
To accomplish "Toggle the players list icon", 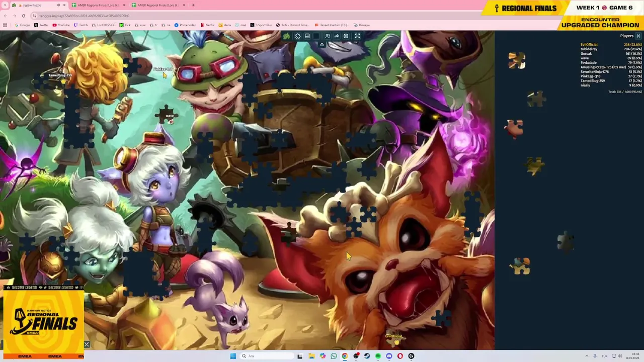I will click(328, 36).
